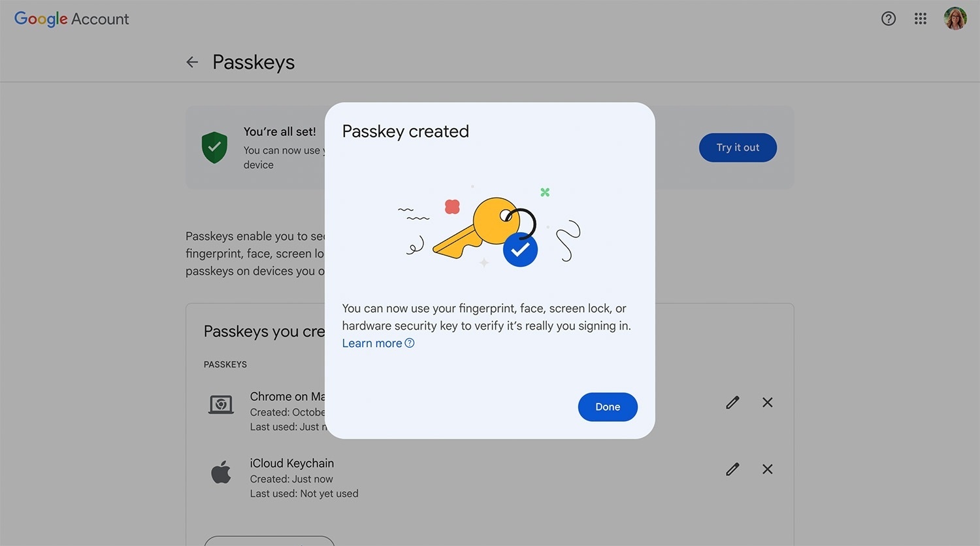Click the "Passkey created" dialog heading
Viewport: 980px width, 546px height.
pyautogui.click(x=406, y=131)
